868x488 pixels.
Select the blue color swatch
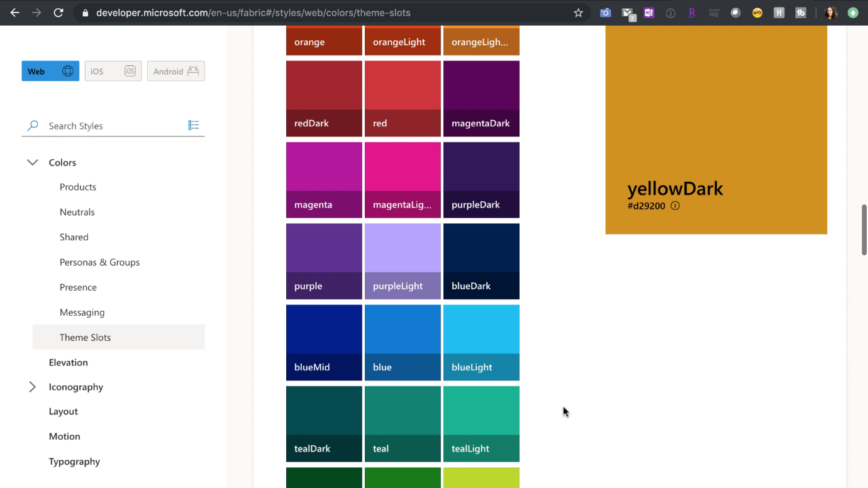tap(403, 343)
